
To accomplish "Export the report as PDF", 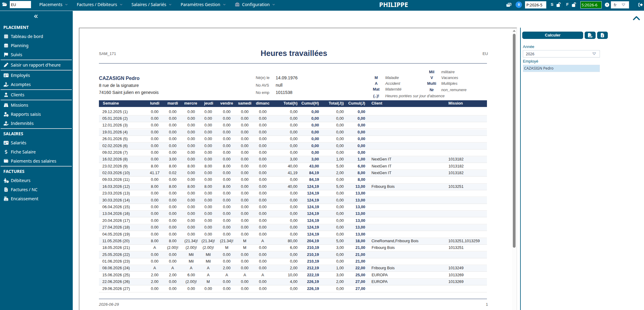I will coord(590,35).
